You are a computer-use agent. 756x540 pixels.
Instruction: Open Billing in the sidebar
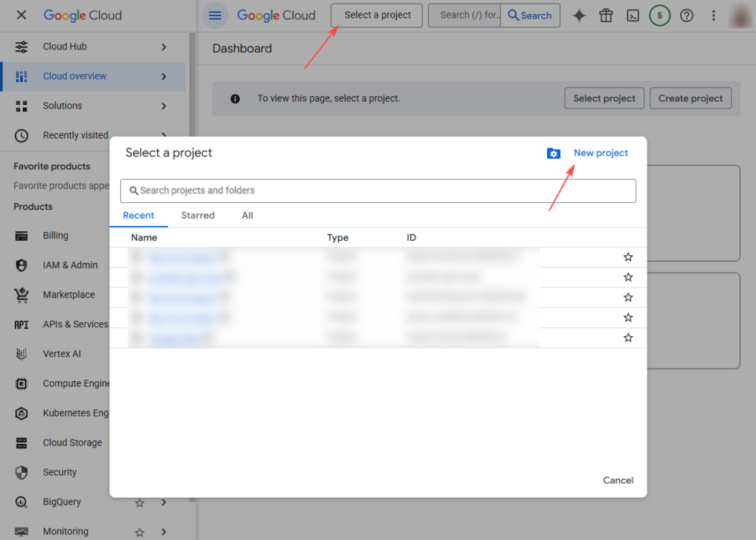[x=55, y=236]
